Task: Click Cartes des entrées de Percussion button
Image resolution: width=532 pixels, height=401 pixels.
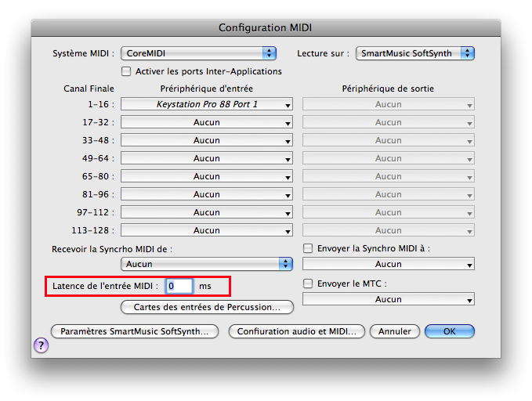Action: click(x=207, y=307)
